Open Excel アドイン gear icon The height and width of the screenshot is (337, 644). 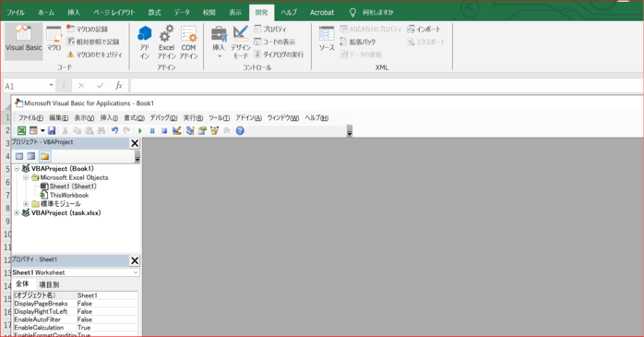pyautogui.click(x=166, y=42)
